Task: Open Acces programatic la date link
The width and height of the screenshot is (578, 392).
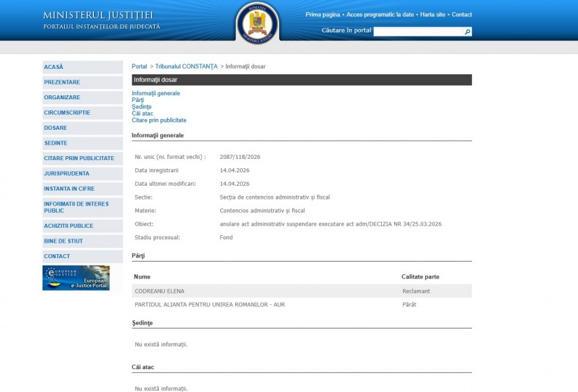Action: [380, 14]
